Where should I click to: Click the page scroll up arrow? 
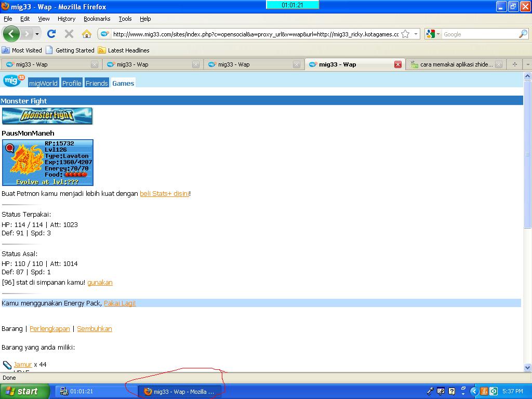[527, 76]
